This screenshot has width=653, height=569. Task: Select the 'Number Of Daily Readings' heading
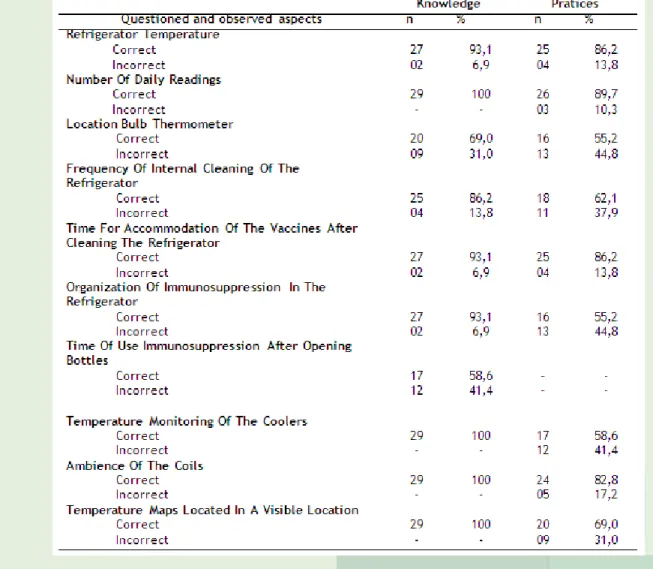point(143,80)
